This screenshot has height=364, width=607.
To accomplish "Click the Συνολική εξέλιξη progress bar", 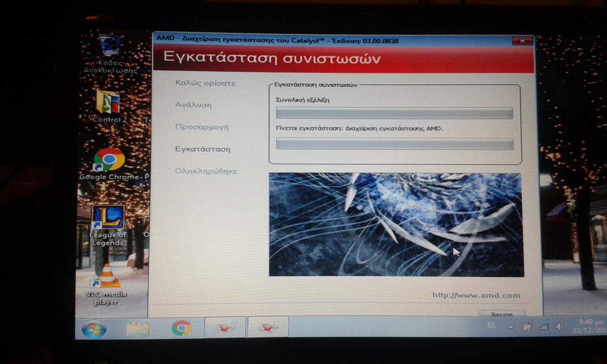I will click(x=394, y=113).
